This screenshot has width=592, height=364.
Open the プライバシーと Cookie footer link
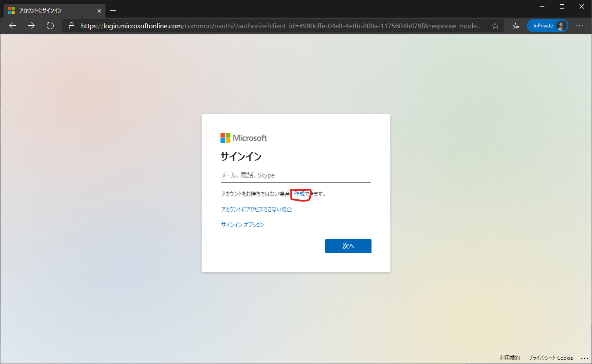[550, 358]
